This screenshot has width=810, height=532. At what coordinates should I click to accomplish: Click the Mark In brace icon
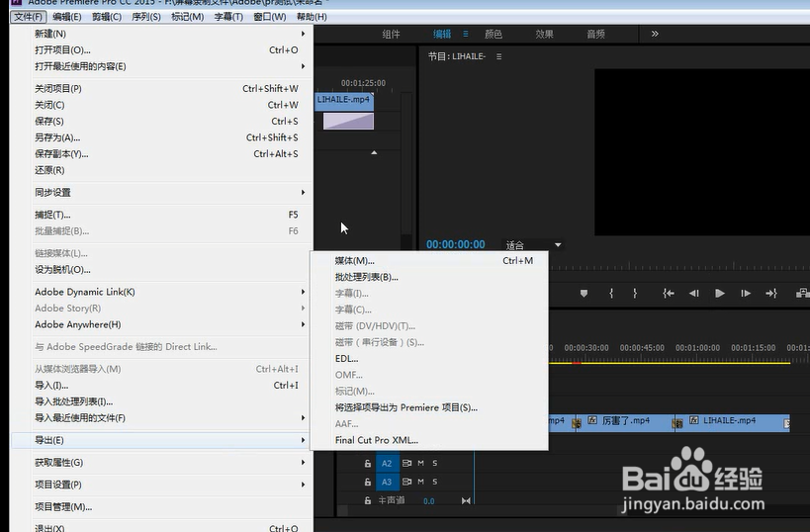(x=611, y=294)
